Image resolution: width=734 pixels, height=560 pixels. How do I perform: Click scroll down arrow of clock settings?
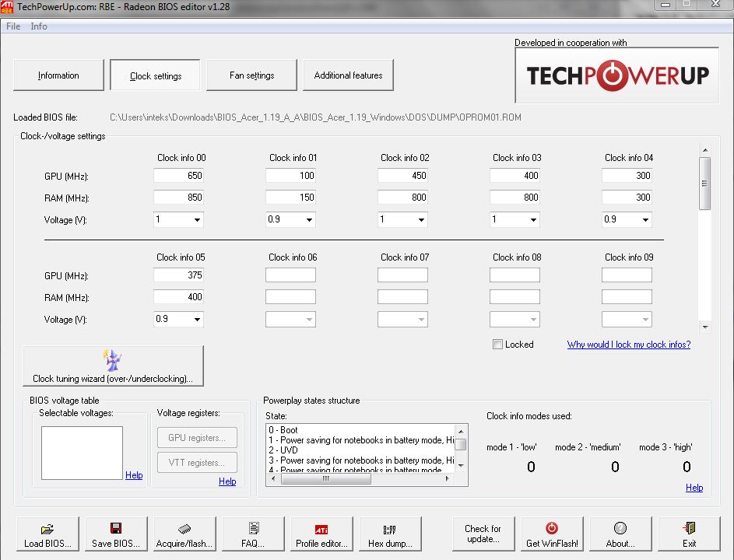click(705, 327)
